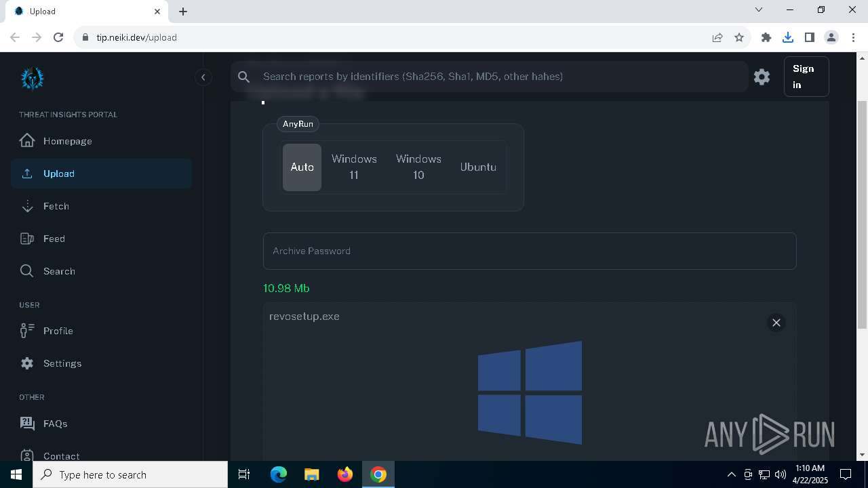868x488 pixels.
Task: Click the AnyRun label tag
Action: [298, 124]
